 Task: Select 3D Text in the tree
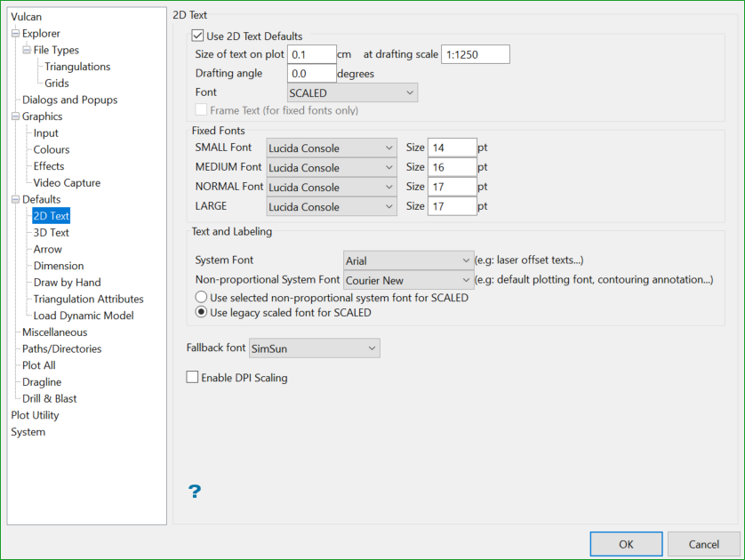[52, 233]
